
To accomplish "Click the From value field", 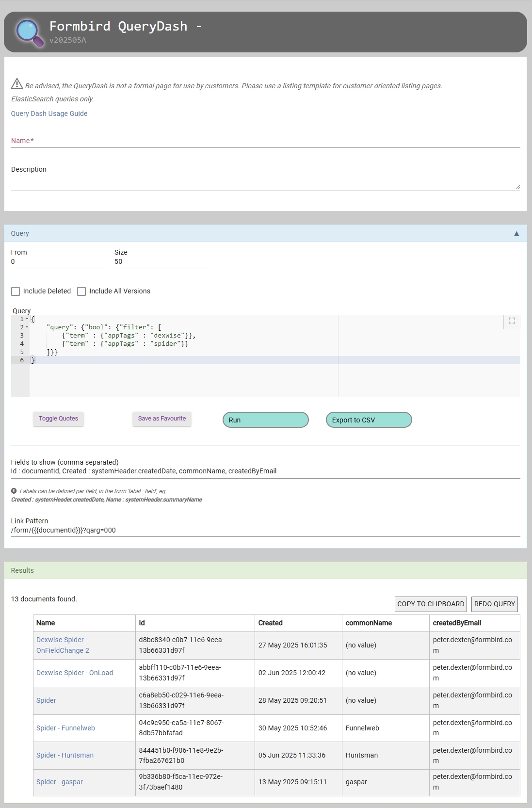I will 58,262.
